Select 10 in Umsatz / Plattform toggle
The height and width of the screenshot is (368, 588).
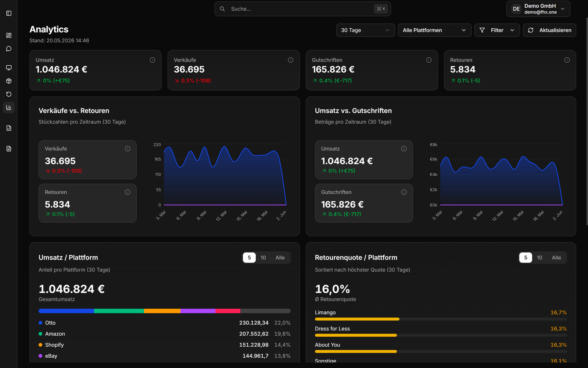coord(263,258)
